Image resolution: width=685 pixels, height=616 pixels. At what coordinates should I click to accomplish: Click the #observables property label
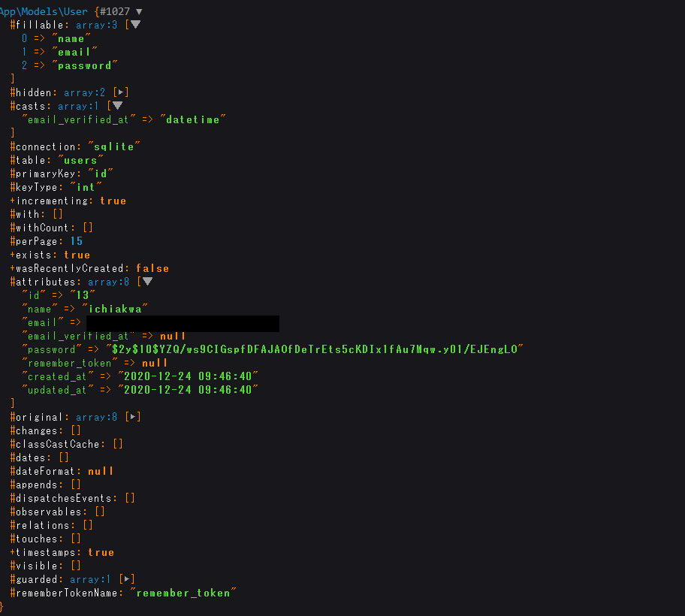coord(46,512)
